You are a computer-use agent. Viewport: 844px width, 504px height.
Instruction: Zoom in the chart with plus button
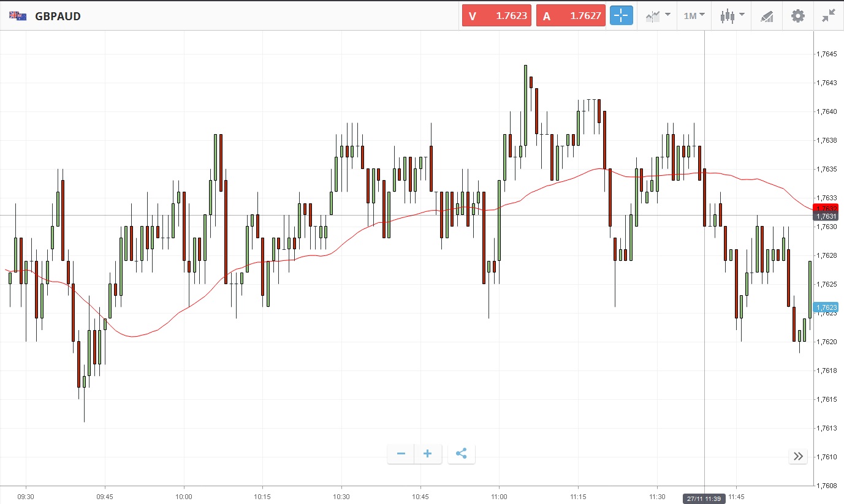pos(428,454)
